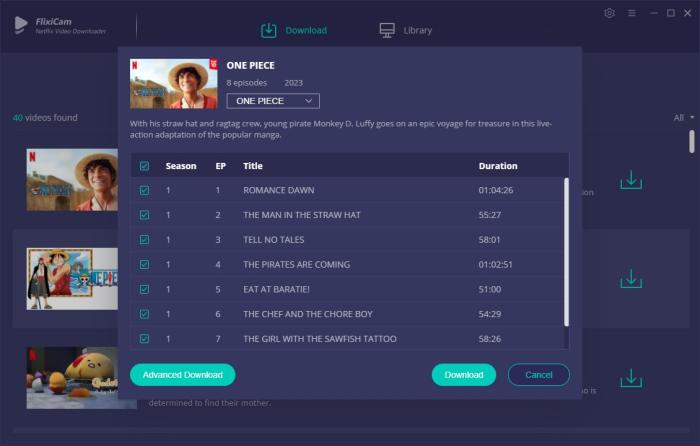Select the Download tab label
Image resolution: width=700 pixels, height=446 pixels.
[x=306, y=30]
